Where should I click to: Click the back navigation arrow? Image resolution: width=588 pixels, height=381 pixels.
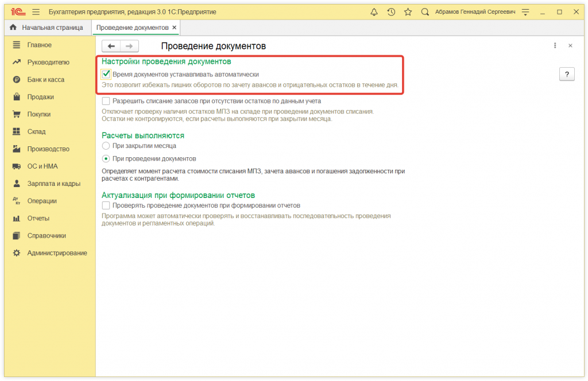tap(111, 46)
